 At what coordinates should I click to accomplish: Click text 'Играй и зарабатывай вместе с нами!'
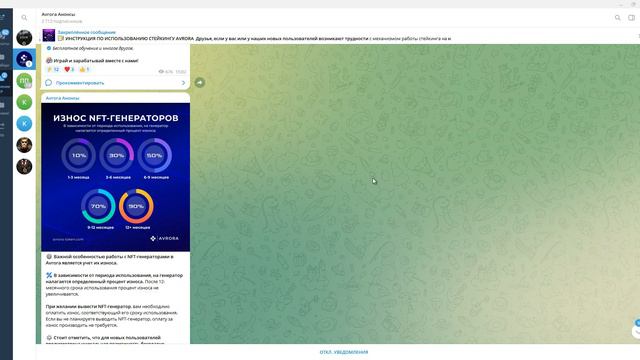[96, 60]
